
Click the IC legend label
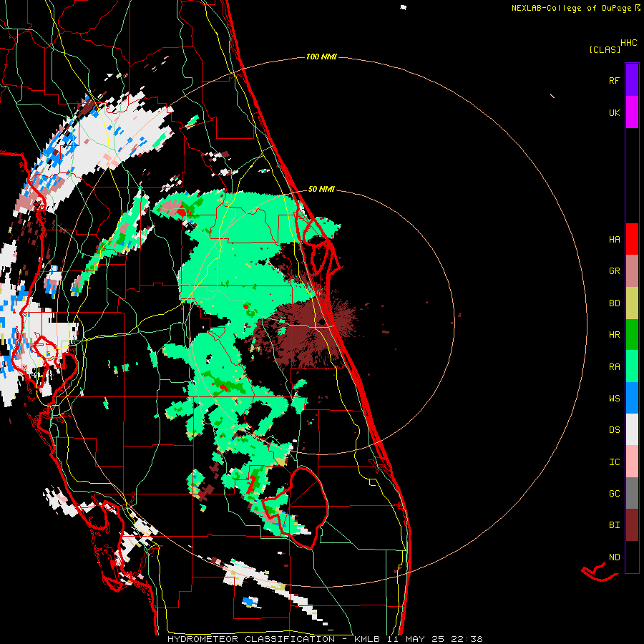click(614, 462)
